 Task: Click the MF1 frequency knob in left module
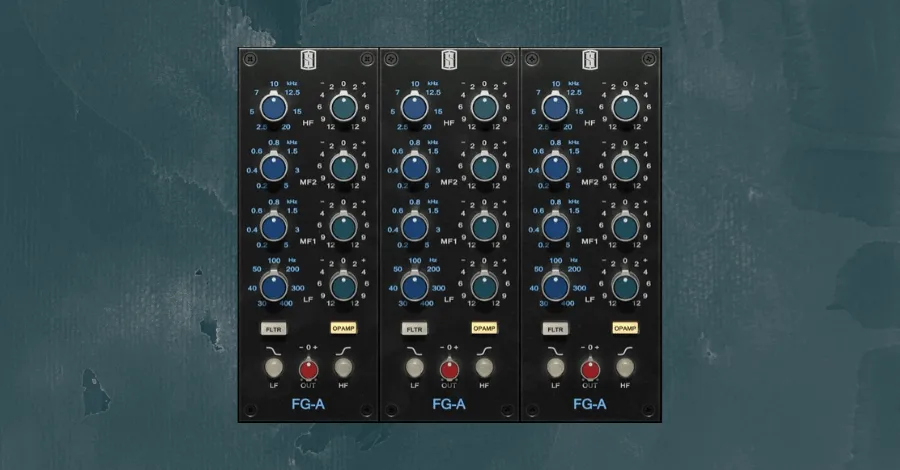pos(274,227)
